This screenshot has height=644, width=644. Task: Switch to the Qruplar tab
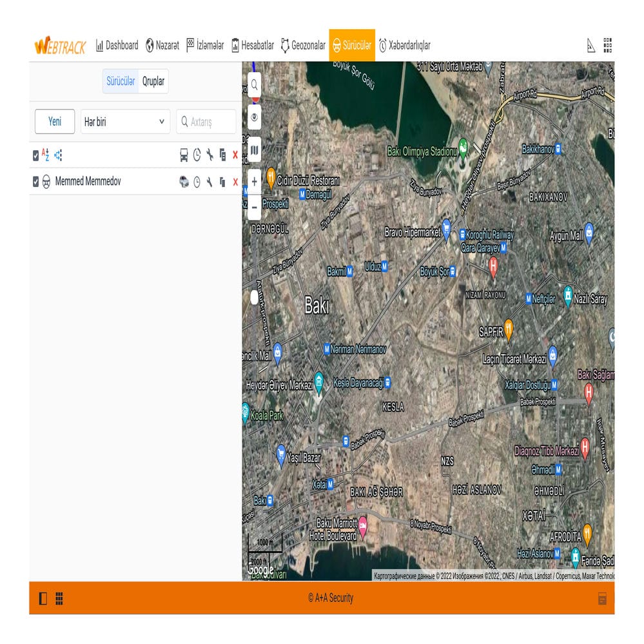[153, 82]
